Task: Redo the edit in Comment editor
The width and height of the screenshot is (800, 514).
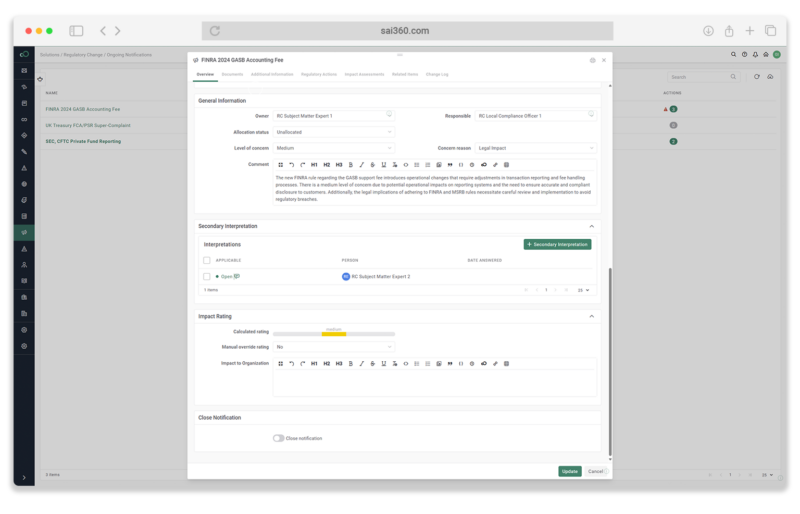Action: pos(303,165)
